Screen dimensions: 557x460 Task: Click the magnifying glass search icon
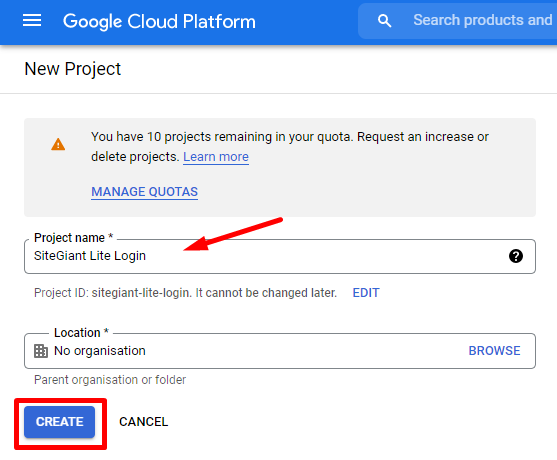[384, 21]
